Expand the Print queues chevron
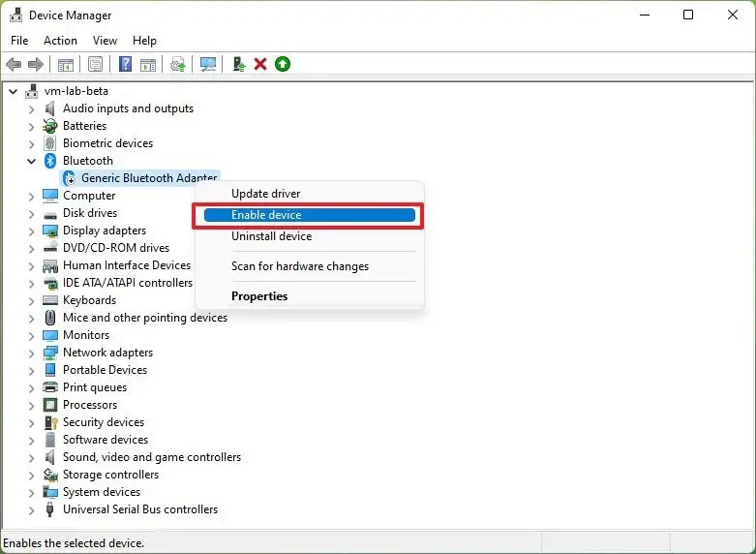 click(31, 387)
